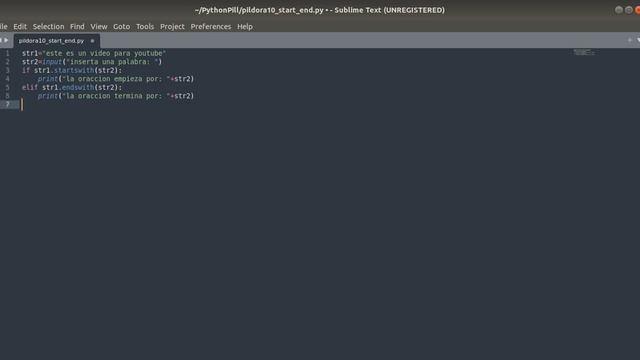Open the Goto menu
Viewport: 640px width, 360px height.
pos(122,27)
